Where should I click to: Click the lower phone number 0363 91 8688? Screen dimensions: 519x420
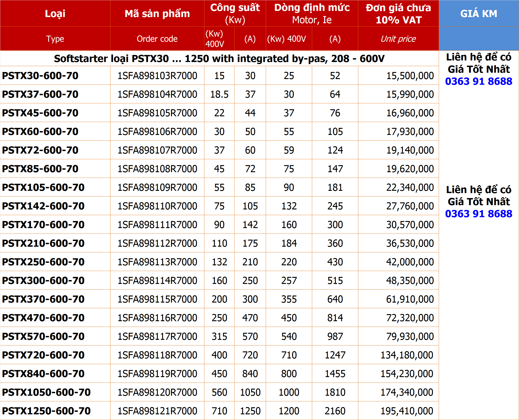pyautogui.click(x=479, y=214)
